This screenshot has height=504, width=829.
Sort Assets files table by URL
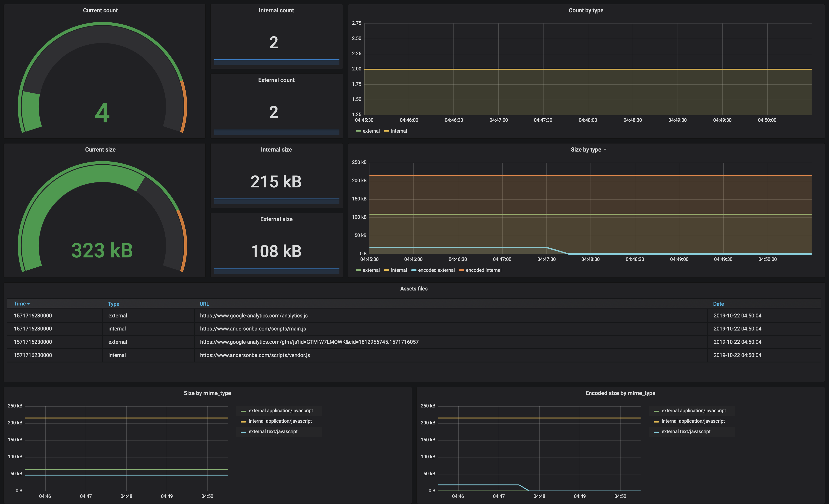204,304
